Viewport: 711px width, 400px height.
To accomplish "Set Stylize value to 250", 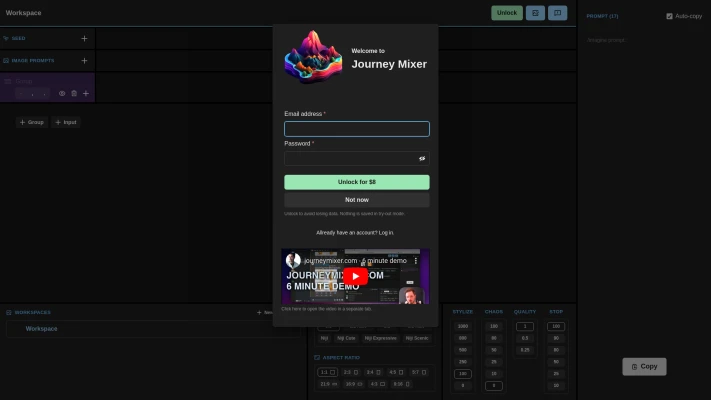I will 463,362.
